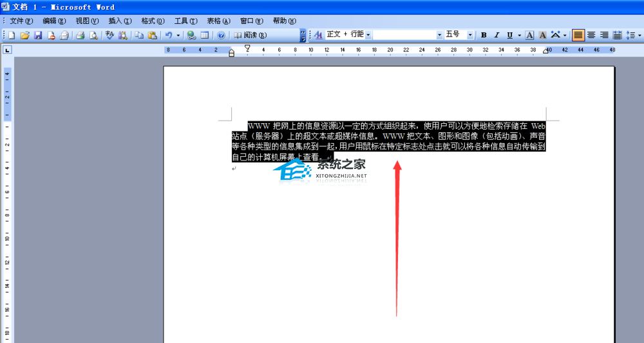Toggle Bold formatting
Screen dimensions: 644x343
[484, 35]
